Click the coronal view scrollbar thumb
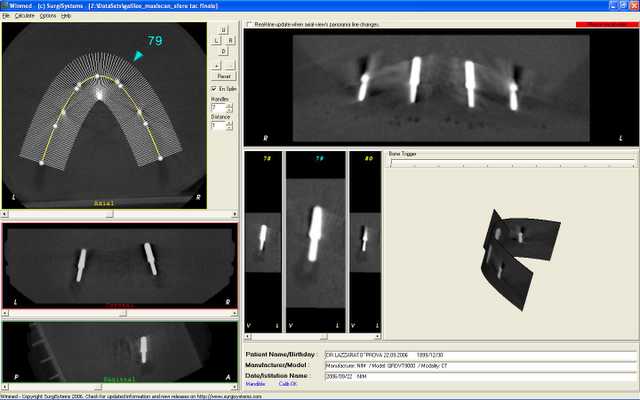 click(123, 313)
